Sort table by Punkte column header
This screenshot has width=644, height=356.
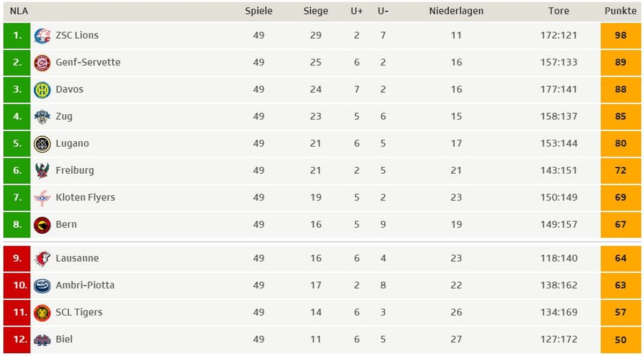(620, 11)
